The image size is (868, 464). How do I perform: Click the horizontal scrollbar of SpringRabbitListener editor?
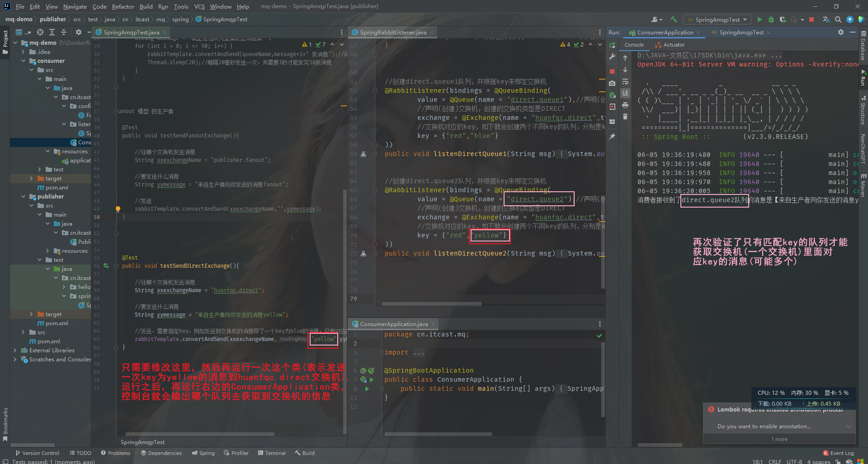pos(431,304)
